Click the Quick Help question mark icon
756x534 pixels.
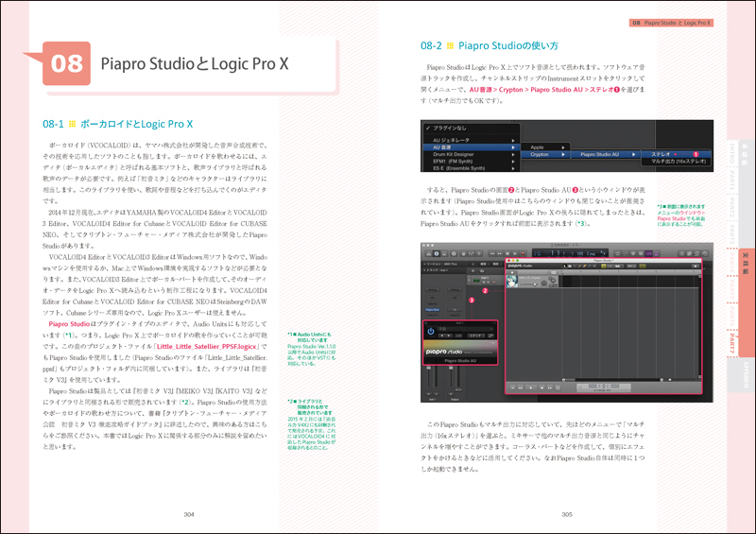(x=455, y=253)
